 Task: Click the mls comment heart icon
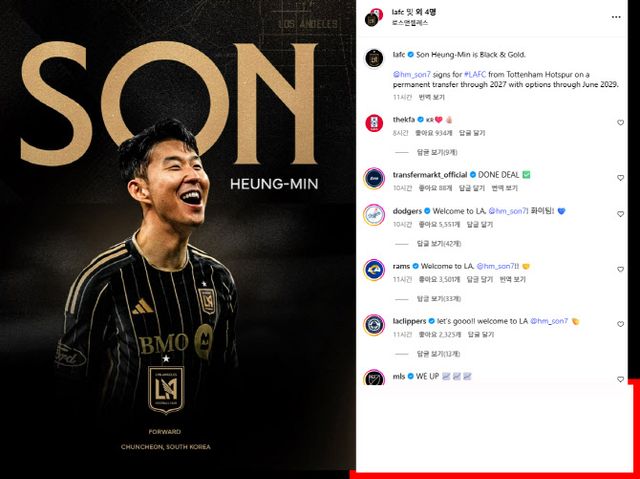pyautogui.click(x=620, y=379)
